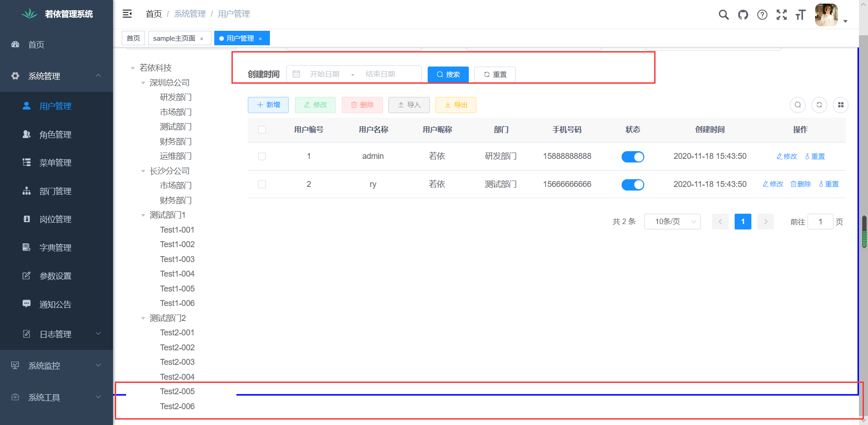868x425 pixels.
Task: Check the admin row checkbox
Action: tap(262, 157)
